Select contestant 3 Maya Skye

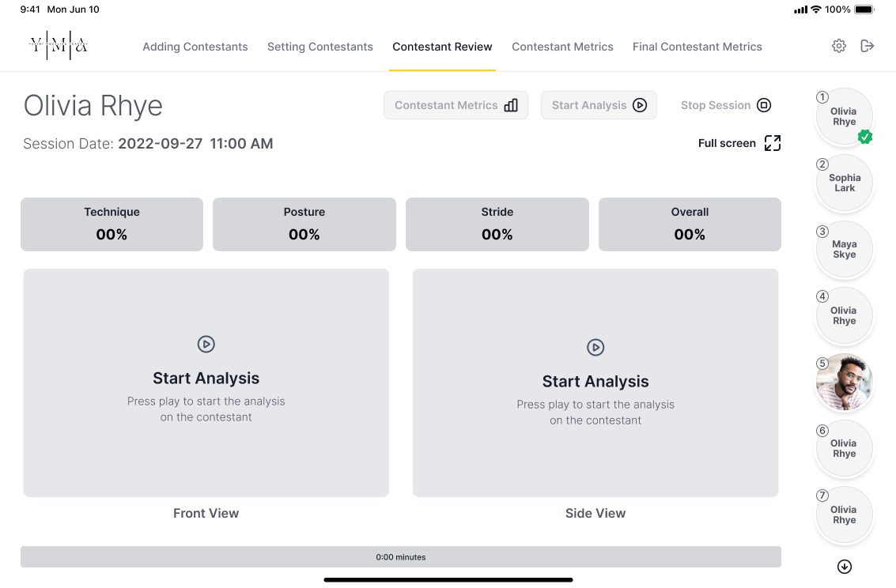click(844, 250)
